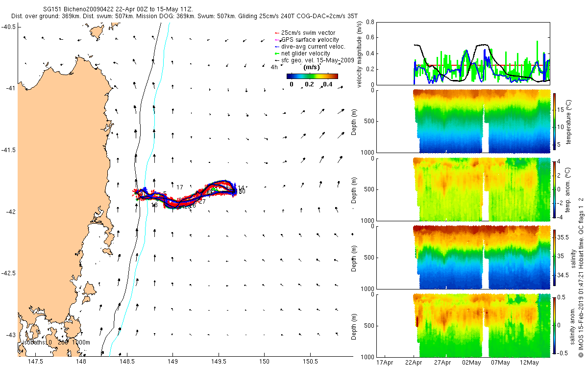Click the '0.8' velocity axis tick
588x368 pixels.
(370, 23)
